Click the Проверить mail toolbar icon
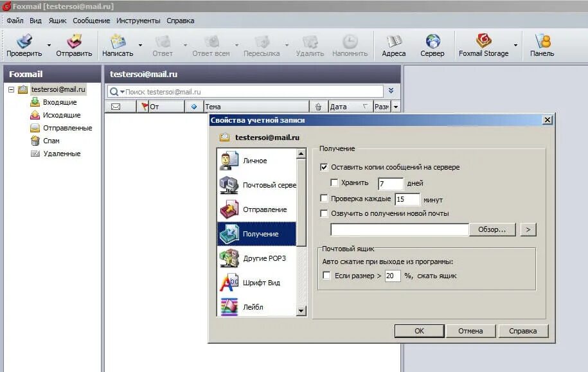This screenshot has width=588, height=372. point(25,41)
